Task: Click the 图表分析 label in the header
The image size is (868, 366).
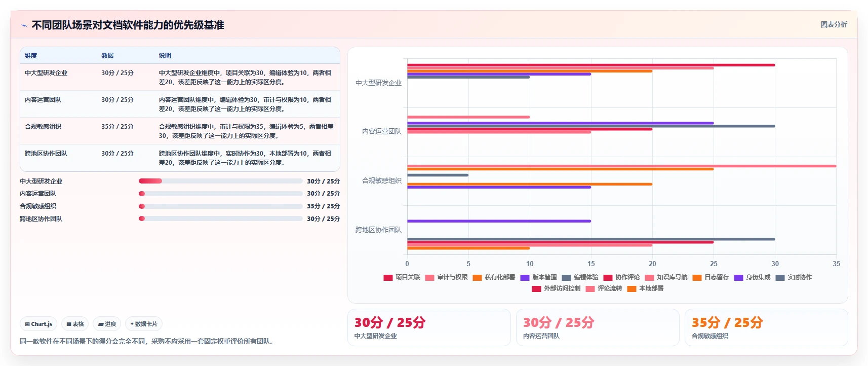Action: coord(834,24)
